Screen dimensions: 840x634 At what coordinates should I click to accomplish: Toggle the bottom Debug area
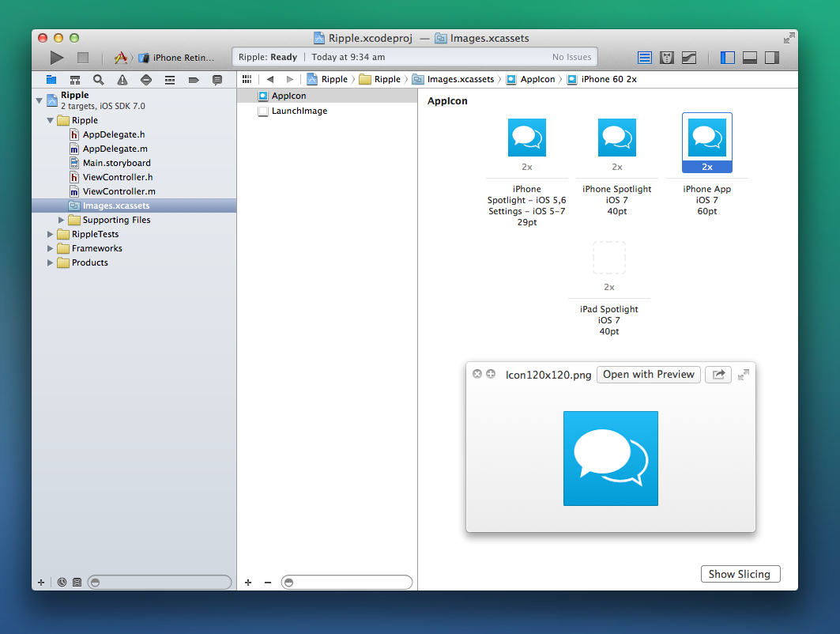749,58
